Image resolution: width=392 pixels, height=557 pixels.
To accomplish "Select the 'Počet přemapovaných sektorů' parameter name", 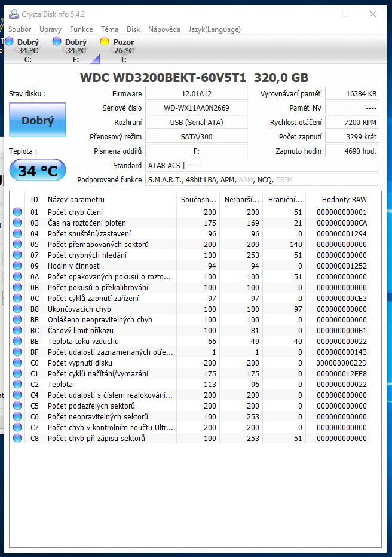I will click(x=98, y=244).
